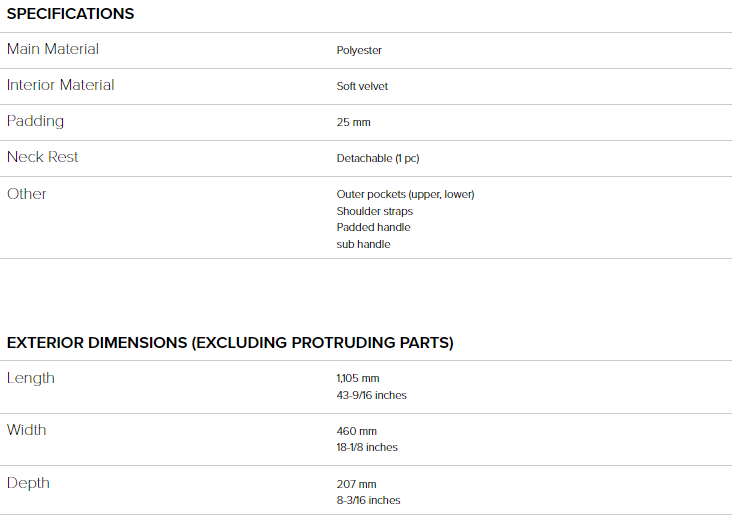Click the 18-1/8 inches width value
The height and width of the screenshot is (518, 732).
pos(367,447)
